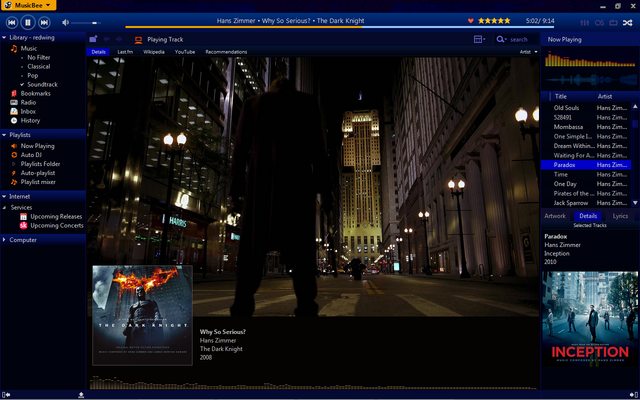Open Auto-playlist
The width and height of the screenshot is (640, 400).
pyautogui.click(x=38, y=173)
